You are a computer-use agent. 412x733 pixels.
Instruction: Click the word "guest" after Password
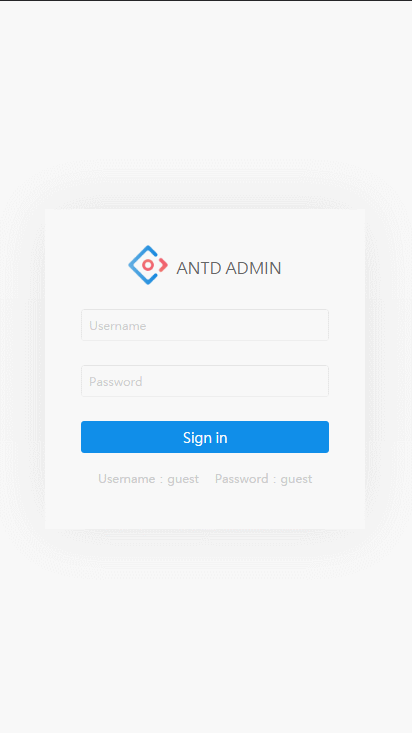point(296,480)
